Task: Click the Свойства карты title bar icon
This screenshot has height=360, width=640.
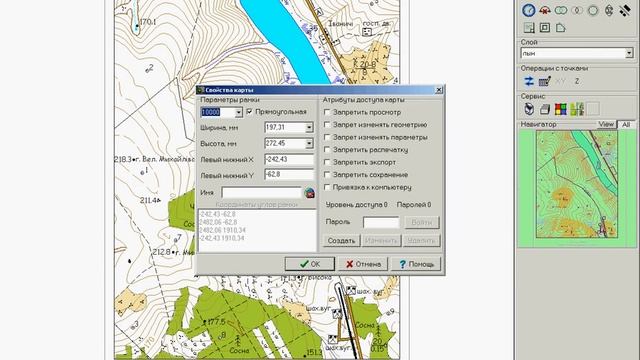Action: point(200,90)
